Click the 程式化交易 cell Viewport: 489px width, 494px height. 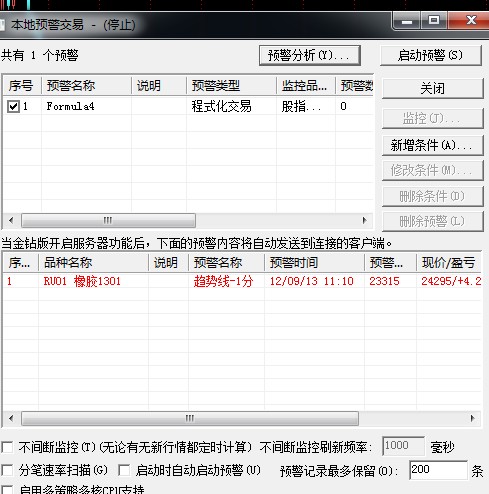221,106
